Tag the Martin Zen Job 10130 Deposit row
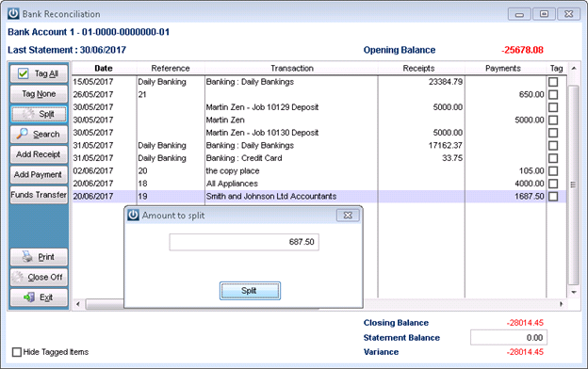 553,133
